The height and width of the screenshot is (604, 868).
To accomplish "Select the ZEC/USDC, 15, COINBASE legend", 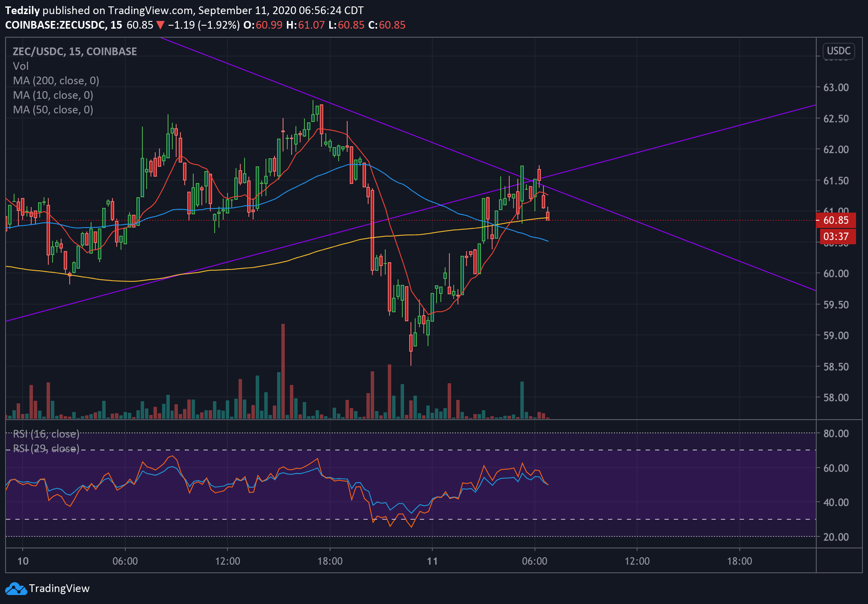I will 75,51.
